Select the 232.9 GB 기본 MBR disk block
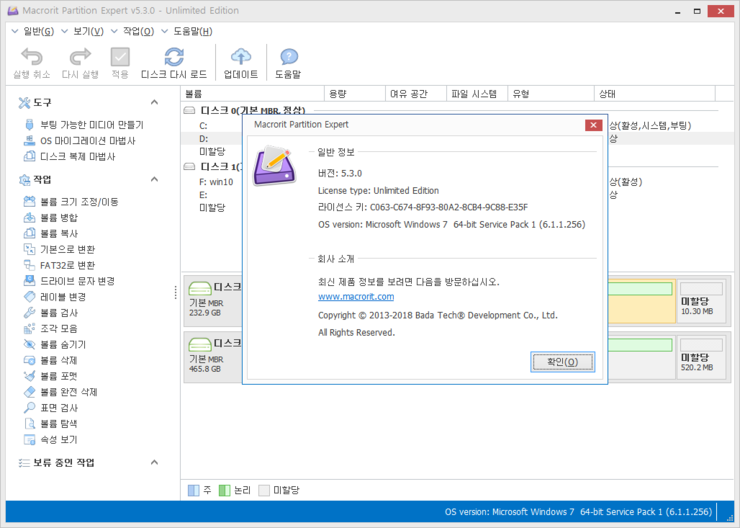 pyautogui.click(x=213, y=301)
